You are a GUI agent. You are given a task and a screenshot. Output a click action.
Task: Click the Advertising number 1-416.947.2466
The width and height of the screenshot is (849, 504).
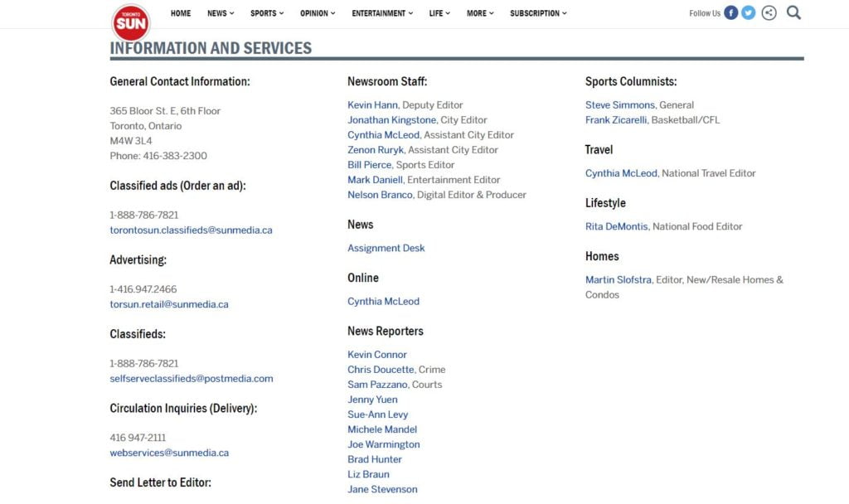pos(143,289)
